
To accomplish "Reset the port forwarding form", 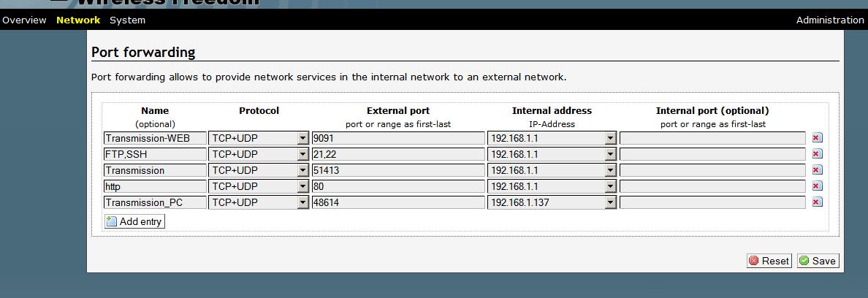I will [x=769, y=261].
